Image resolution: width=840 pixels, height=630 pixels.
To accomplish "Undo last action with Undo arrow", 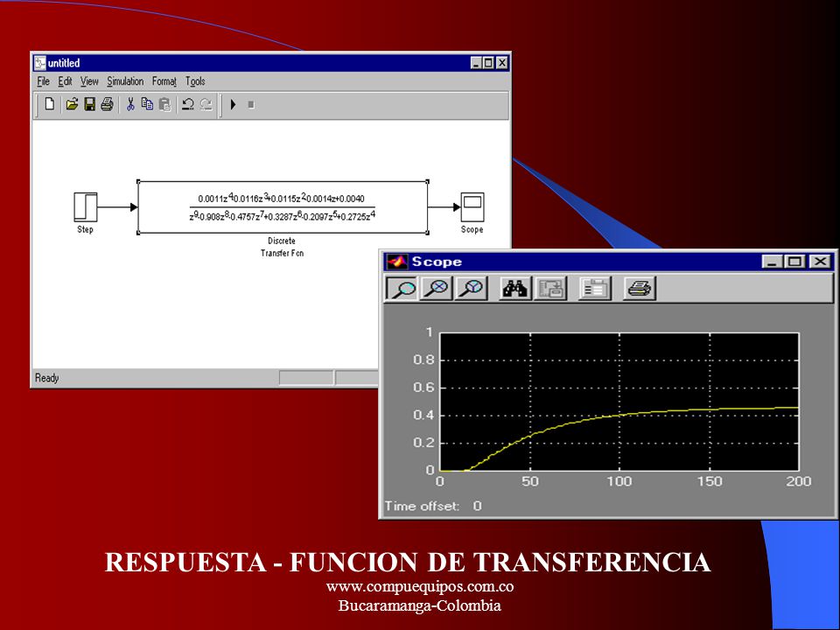I will (x=187, y=104).
